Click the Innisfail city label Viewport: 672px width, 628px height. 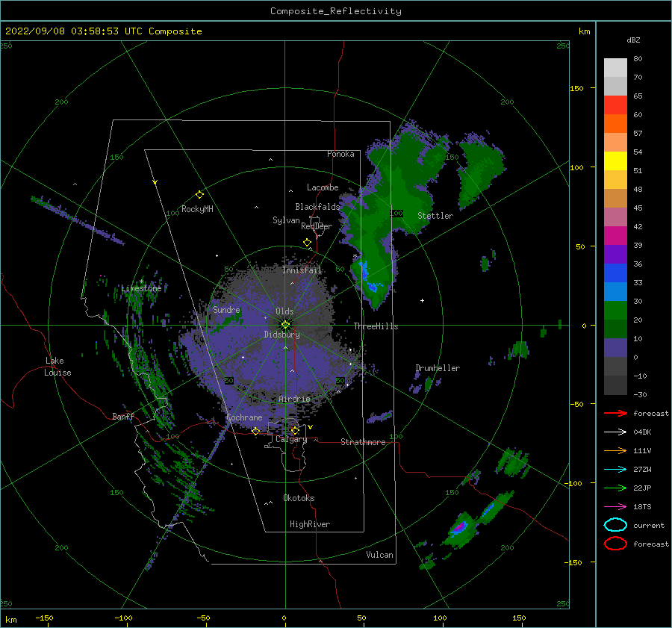coord(302,270)
